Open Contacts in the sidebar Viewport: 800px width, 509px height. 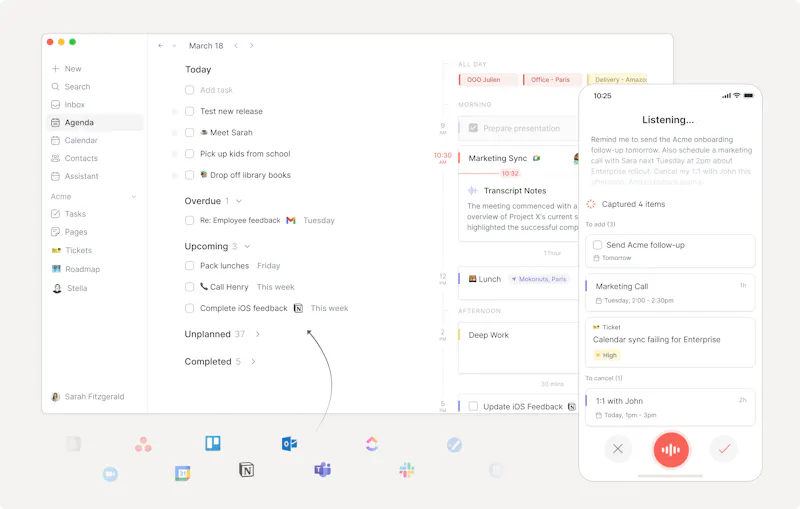pos(95,158)
